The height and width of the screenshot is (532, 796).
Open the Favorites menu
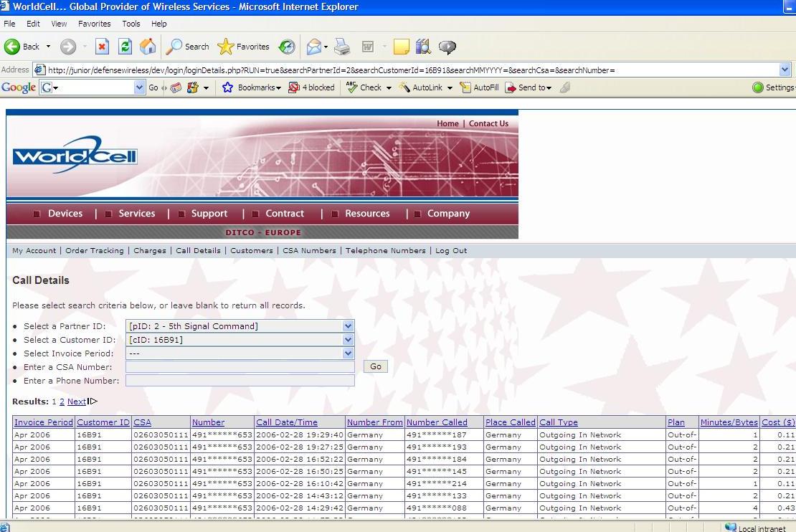(x=95, y=24)
